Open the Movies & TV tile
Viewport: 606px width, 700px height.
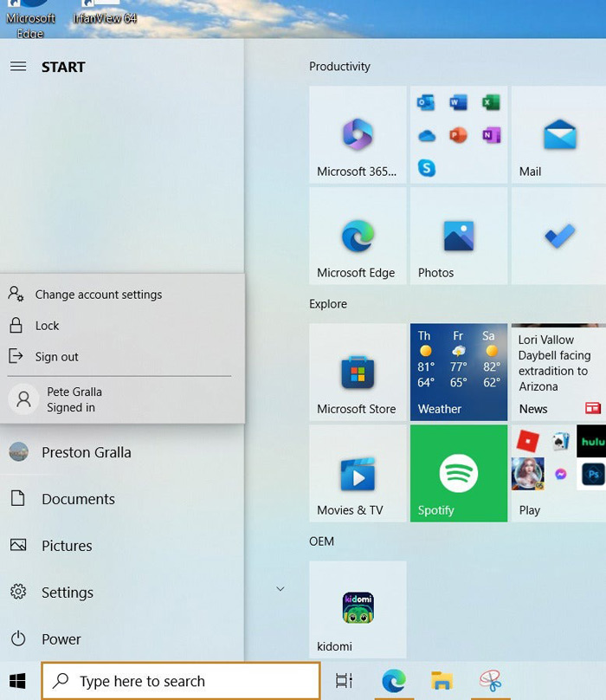point(358,474)
